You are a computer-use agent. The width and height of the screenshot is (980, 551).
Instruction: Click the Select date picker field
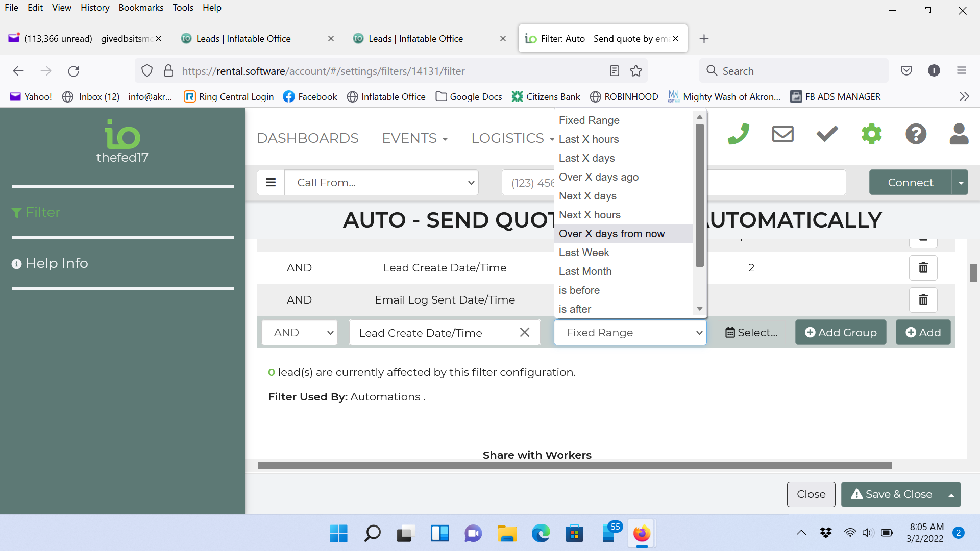tap(751, 333)
